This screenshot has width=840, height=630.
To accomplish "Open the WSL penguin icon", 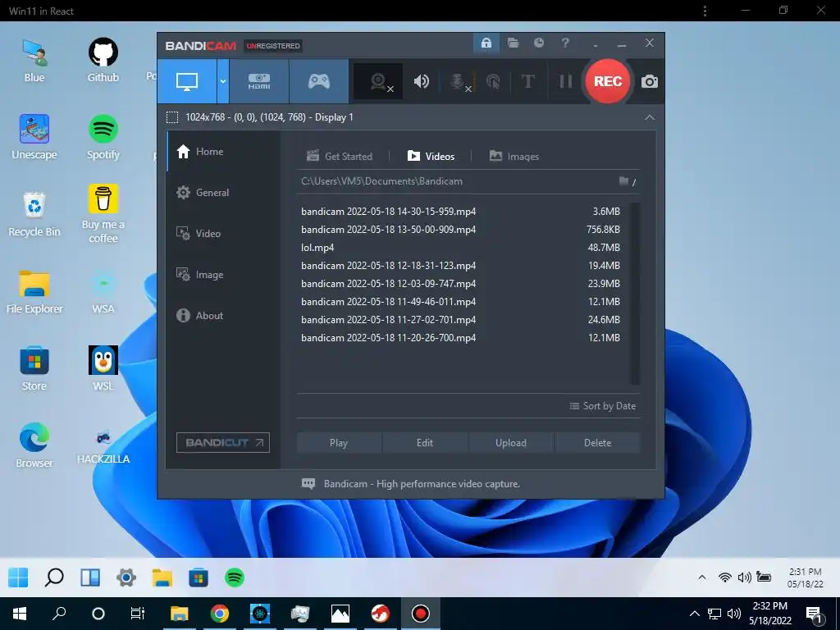I will [103, 368].
